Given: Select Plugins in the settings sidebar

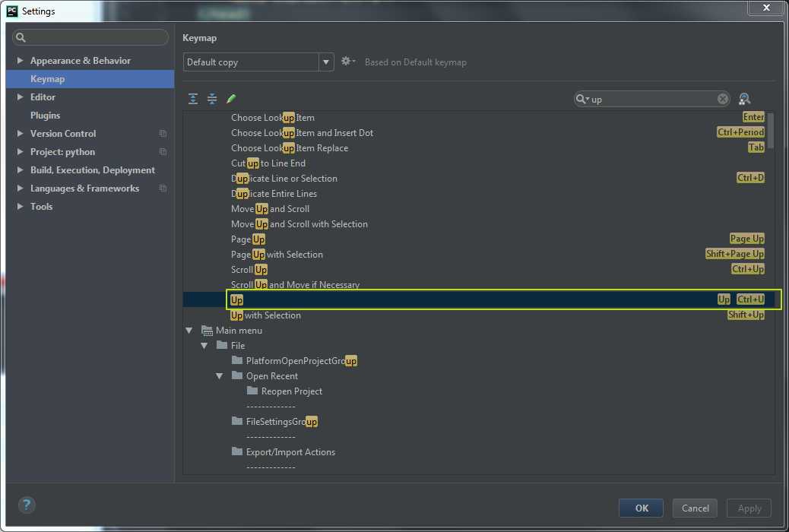Looking at the screenshot, I should [46, 116].
